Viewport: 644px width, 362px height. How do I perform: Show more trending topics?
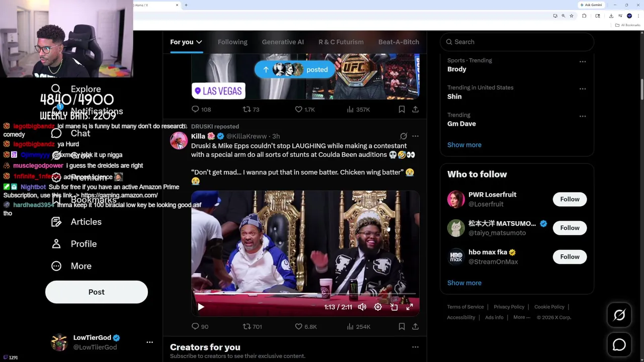(464, 145)
